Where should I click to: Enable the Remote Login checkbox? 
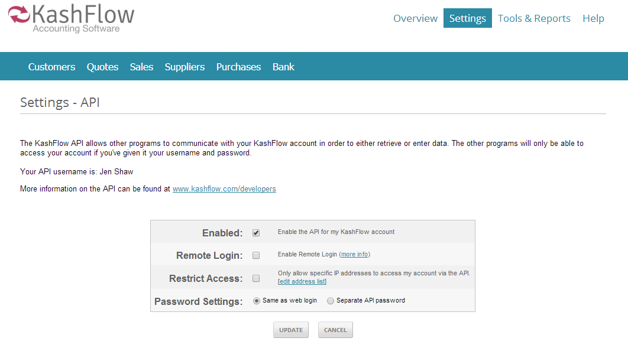point(256,255)
